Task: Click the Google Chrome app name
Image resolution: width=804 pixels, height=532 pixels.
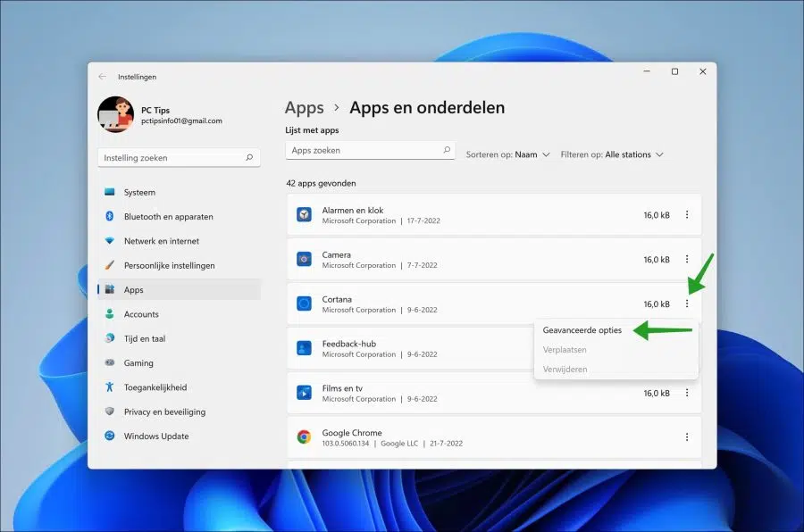Action: pos(352,433)
